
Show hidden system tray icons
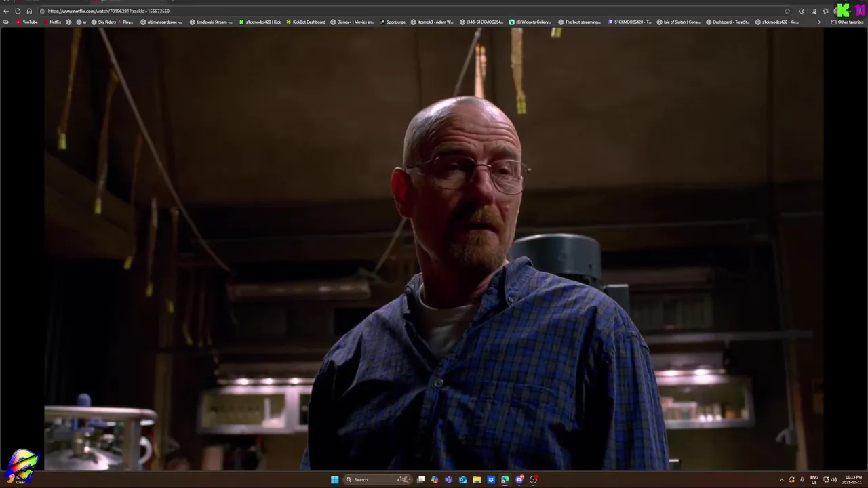tap(781, 480)
